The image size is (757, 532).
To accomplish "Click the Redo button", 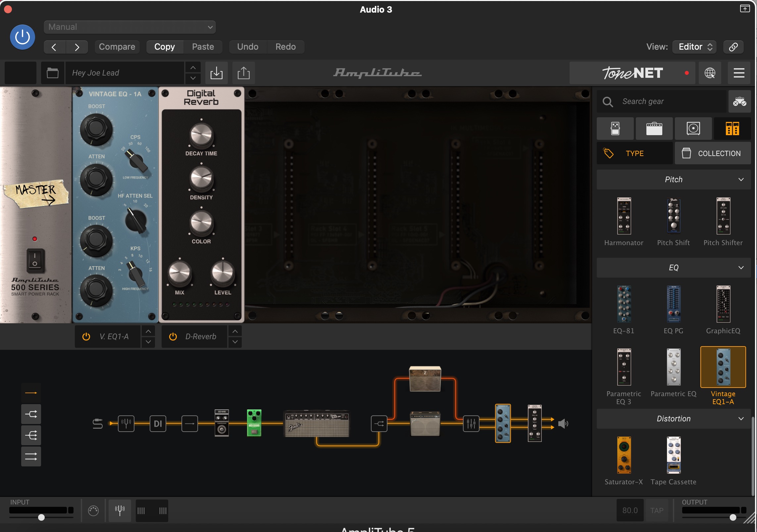I will 285,47.
